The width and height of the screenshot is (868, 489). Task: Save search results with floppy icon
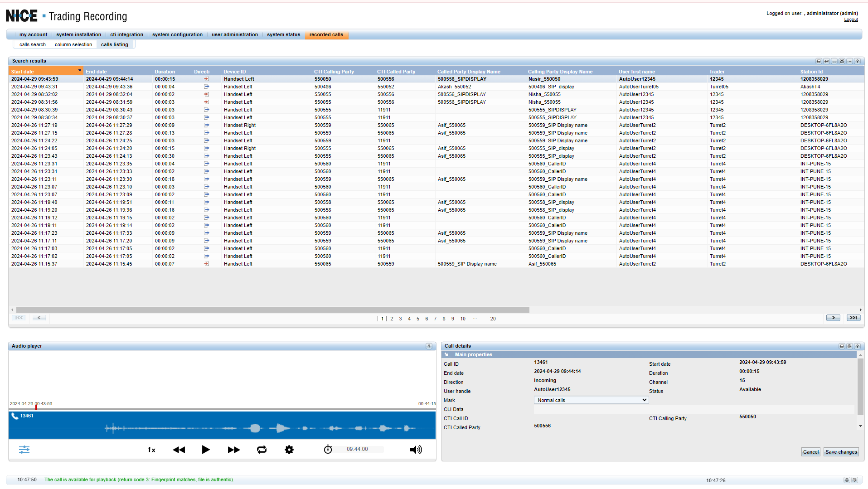819,61
